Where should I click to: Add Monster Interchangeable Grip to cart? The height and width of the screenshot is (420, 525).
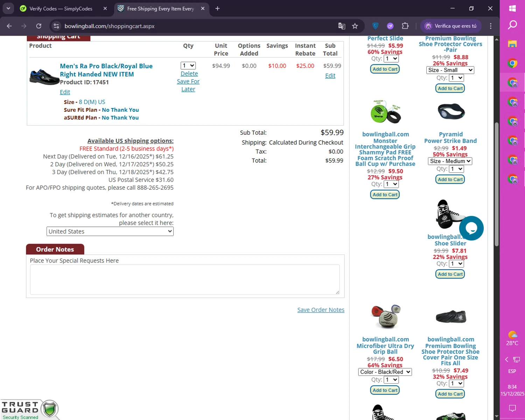385,195
